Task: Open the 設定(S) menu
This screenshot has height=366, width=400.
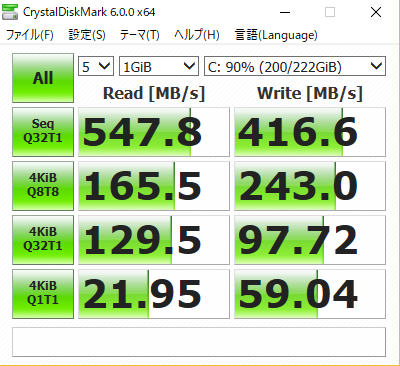Action: [87, 35]
